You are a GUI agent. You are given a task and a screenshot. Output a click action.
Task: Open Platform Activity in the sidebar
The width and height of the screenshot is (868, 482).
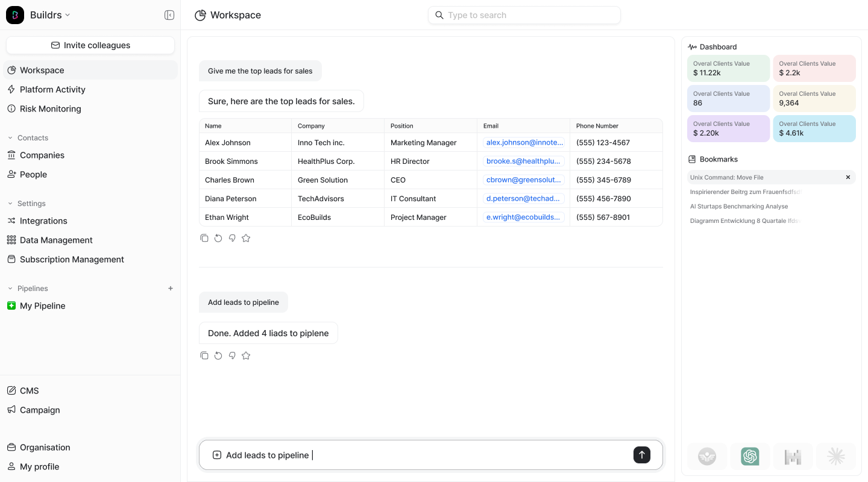(53, 89)
